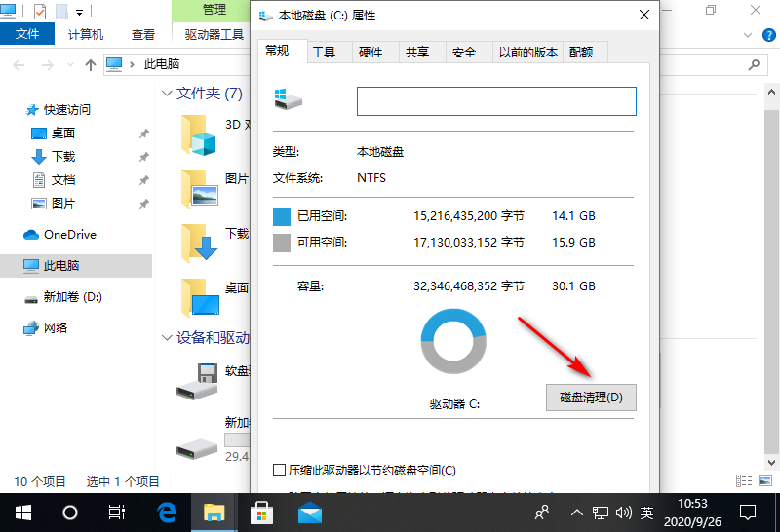Click the Explorer scrollbar down arrow
The width and height of the screenshot is (780, 532).
click(771, 462)
